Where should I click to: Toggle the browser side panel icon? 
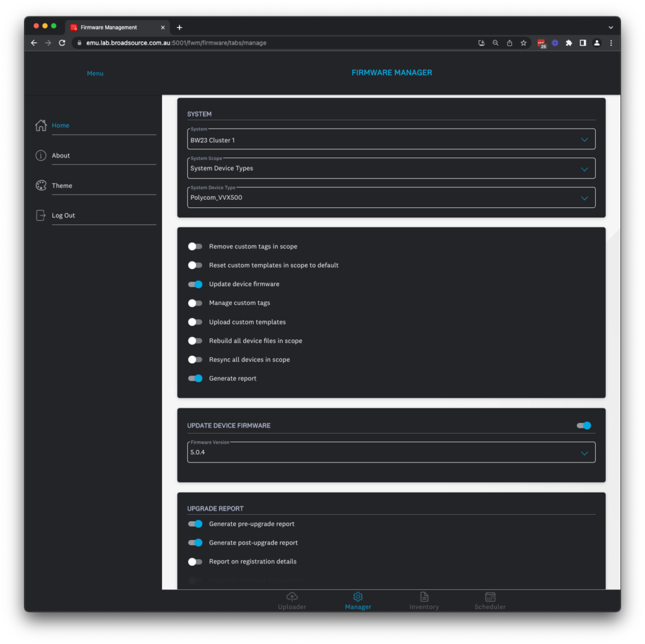583,43
